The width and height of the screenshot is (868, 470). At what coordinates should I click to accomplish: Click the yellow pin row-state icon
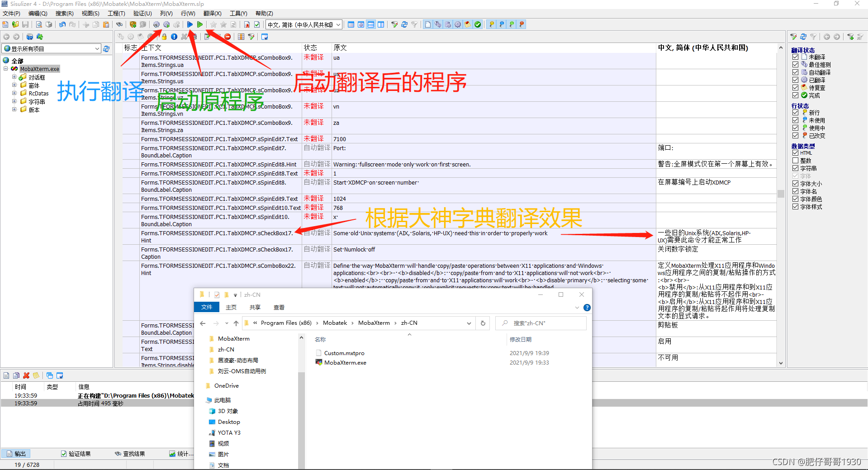pos(492,24)
